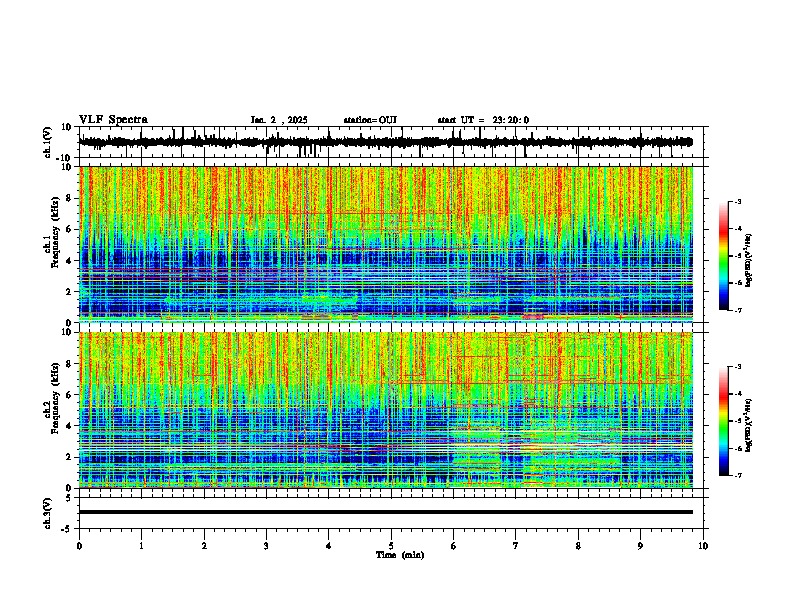Image resolution: width=792 pixels, height=612 pixels.
Task: Click the "ch.1(V)" waveform axis label
Action: point(48,142)
